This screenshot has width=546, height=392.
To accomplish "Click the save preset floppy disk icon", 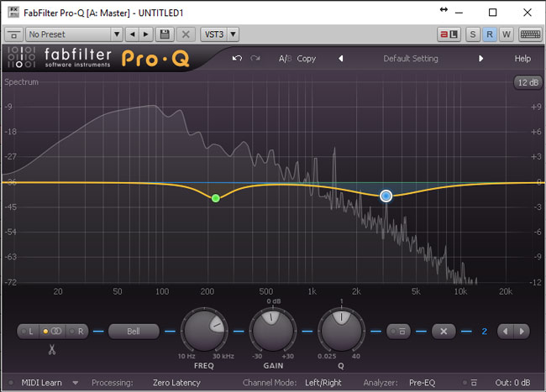I will [164, 34].
